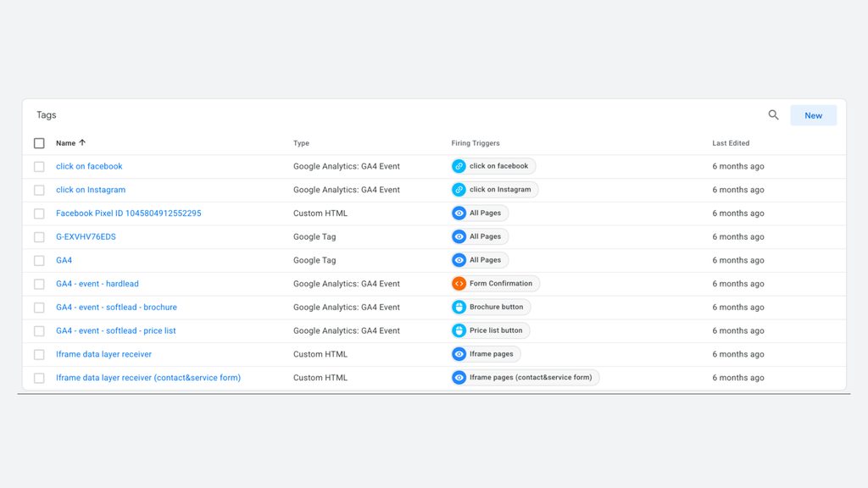868x488 pixels.
Task: Open the G-EXVHV76EDS tag link
Action: (x=86, y=237)
